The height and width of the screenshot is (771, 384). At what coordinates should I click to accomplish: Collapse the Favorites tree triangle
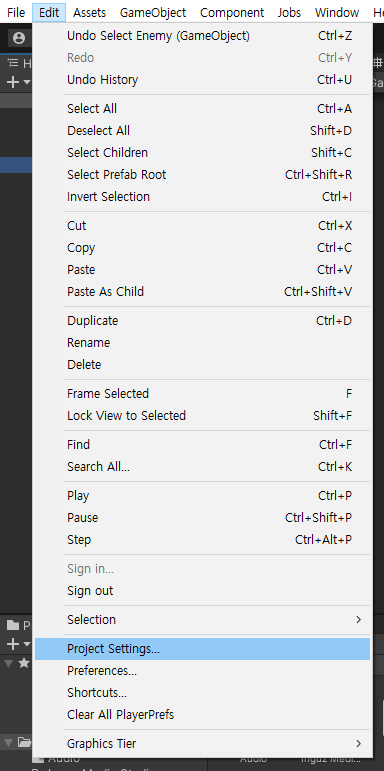8,663
